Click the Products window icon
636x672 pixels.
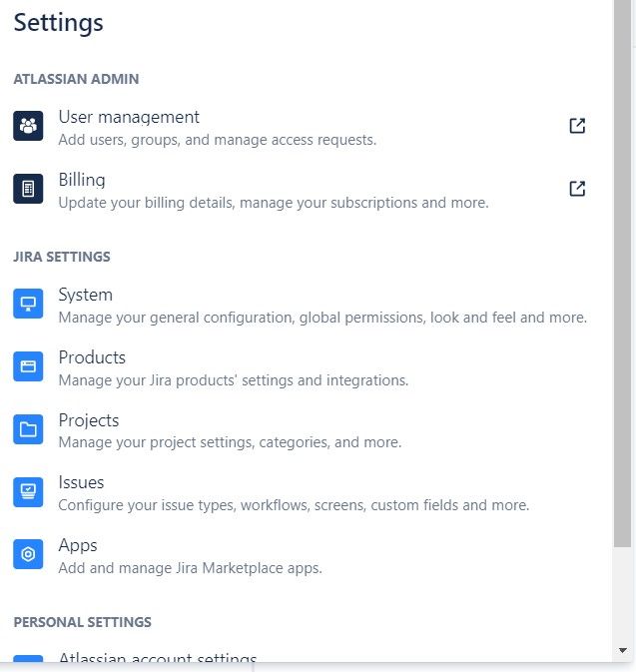(28, 366)
